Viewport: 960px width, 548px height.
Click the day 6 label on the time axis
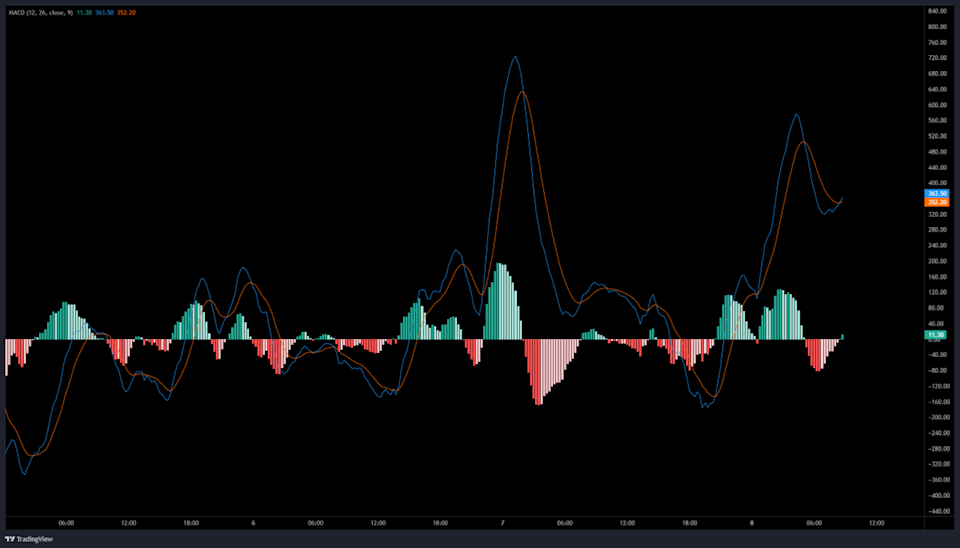(x=253, y=523)
